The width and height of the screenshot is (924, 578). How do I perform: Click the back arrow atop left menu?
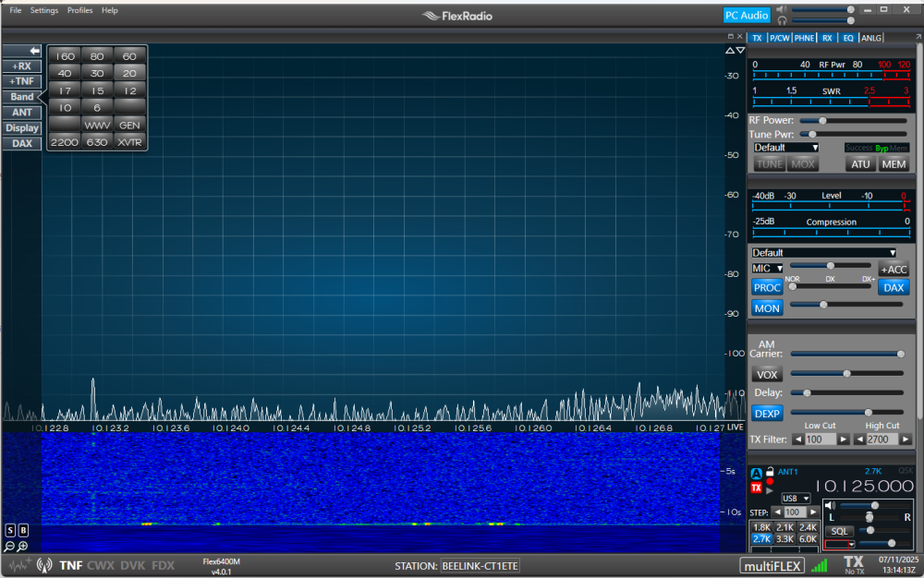tap(34, 51)
